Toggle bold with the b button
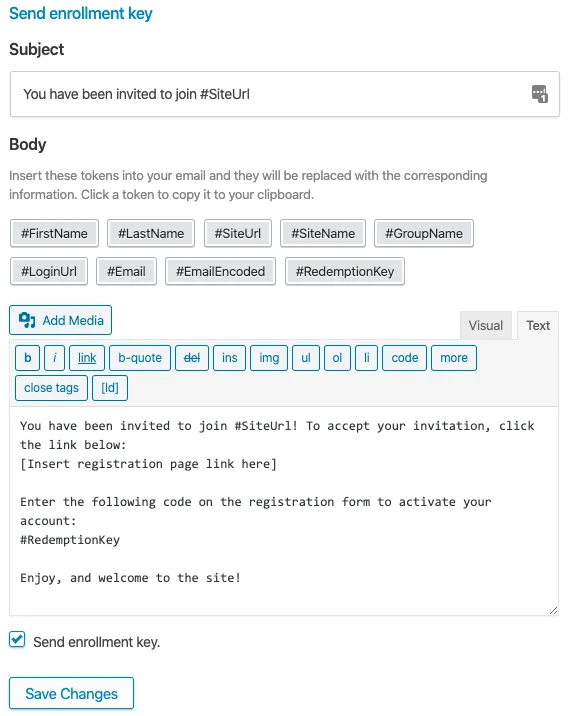This screenshot has width=574, height=716. (x=27, y=358)
